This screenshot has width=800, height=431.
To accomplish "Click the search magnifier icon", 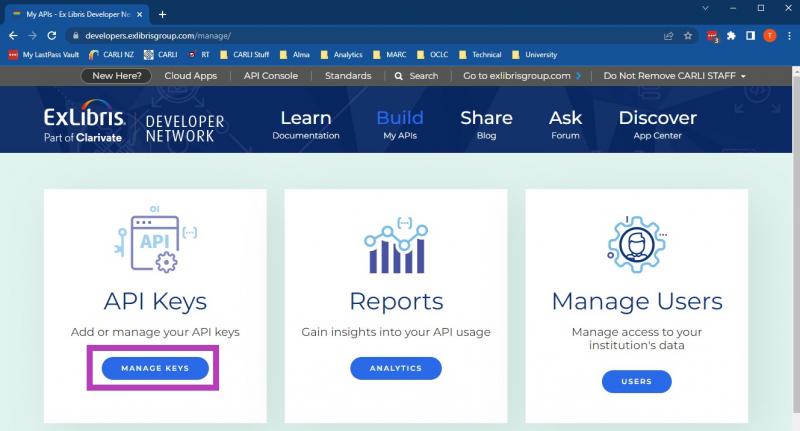I will [398, 76].
